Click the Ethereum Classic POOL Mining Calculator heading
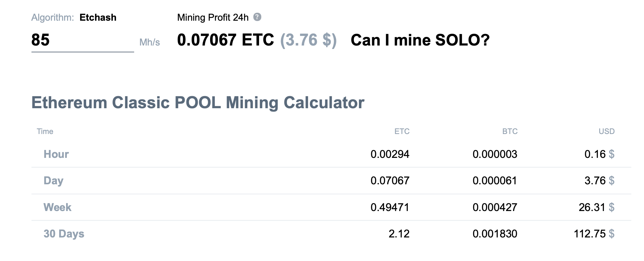The width and height of the screenshot is (644, 261). [198, 103]
